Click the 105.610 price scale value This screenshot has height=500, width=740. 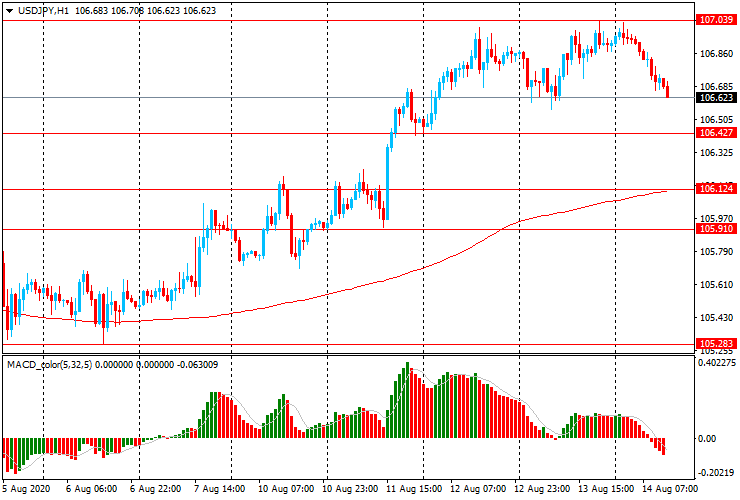click(716, 285)
